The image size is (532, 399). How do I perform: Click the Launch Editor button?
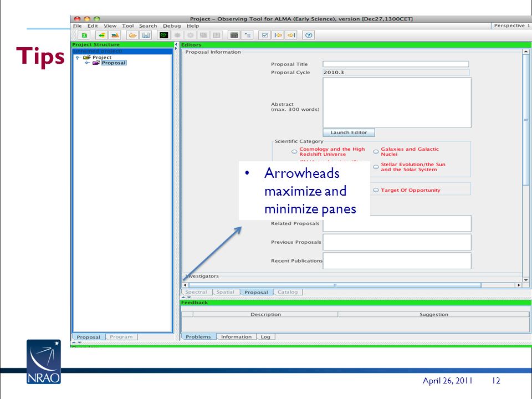pyautogui.click(x=349, y=132)
